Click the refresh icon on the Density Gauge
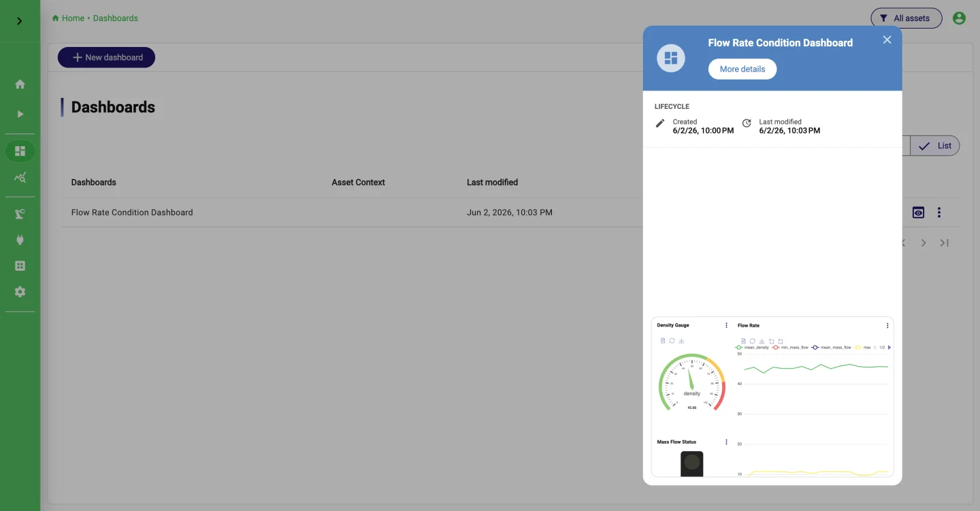Viewport: 980px width, 511px height. pos(672,341)
